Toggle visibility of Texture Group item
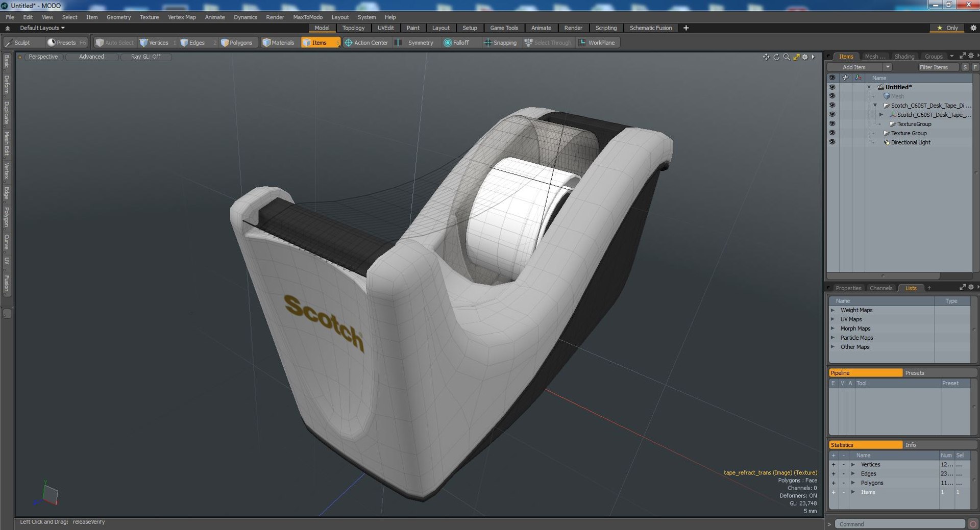 [832, 133]
